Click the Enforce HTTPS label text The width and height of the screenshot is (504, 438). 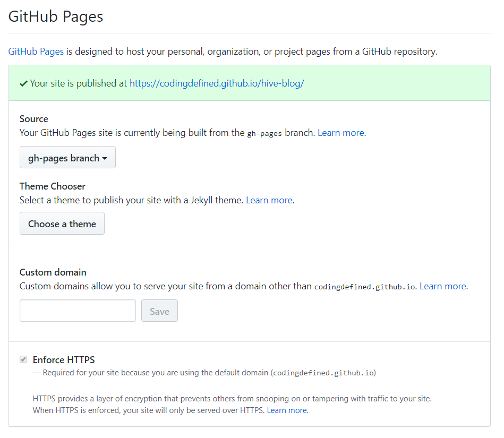coord(63,359)
